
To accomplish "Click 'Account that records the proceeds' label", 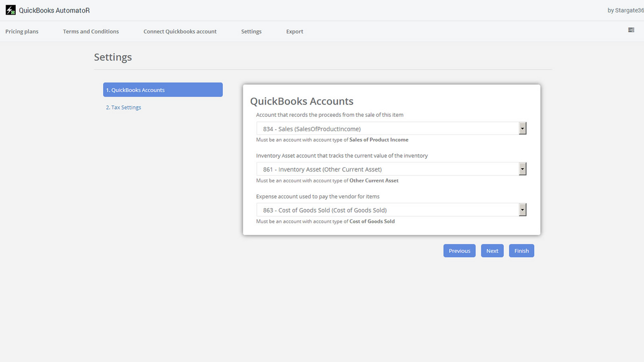I will pyautogui.click(x=330, y=115).
